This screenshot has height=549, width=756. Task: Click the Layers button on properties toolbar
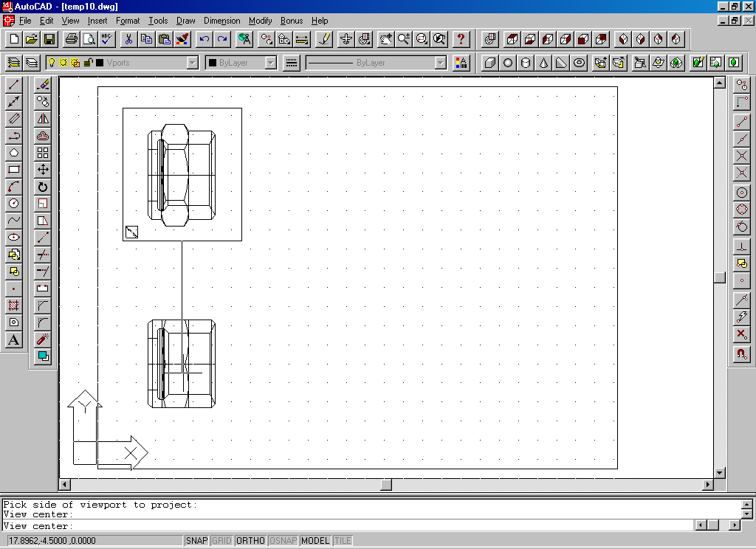click(x=32, y=63)
